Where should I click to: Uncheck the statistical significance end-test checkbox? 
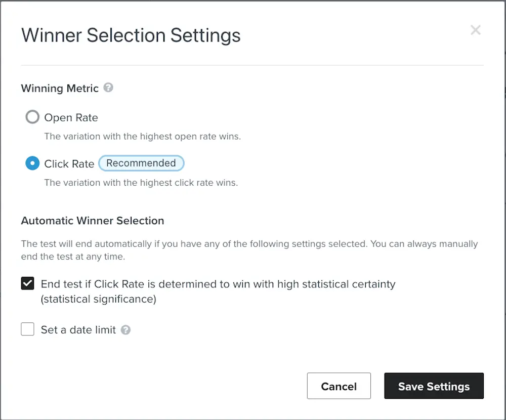tap(27, 284)
